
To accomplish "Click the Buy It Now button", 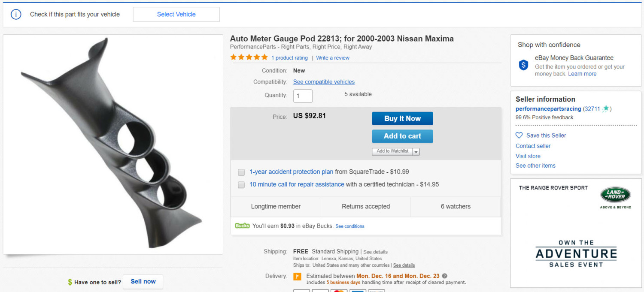I will (x=402, y=118).
